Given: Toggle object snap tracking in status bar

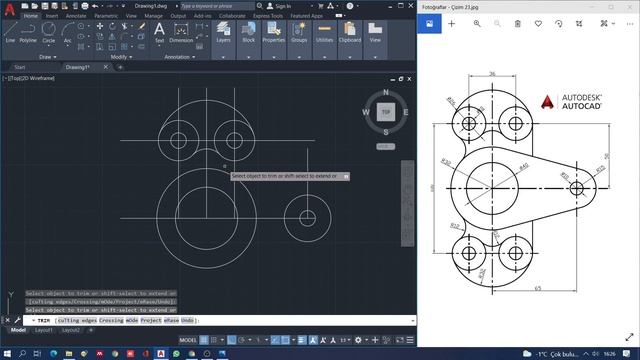Looking at the screenshot, I should (x=276, y=340).
